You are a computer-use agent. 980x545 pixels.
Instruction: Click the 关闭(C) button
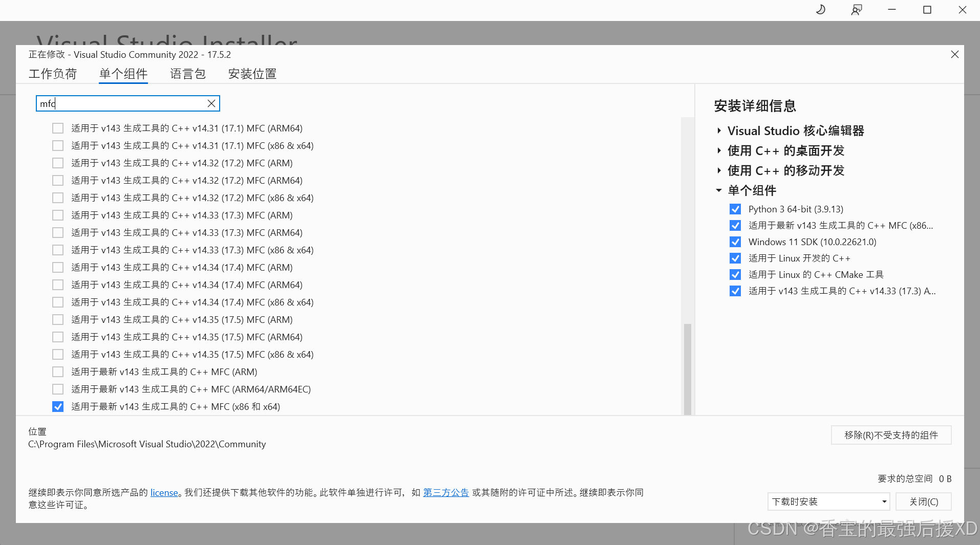pos(924,502)
